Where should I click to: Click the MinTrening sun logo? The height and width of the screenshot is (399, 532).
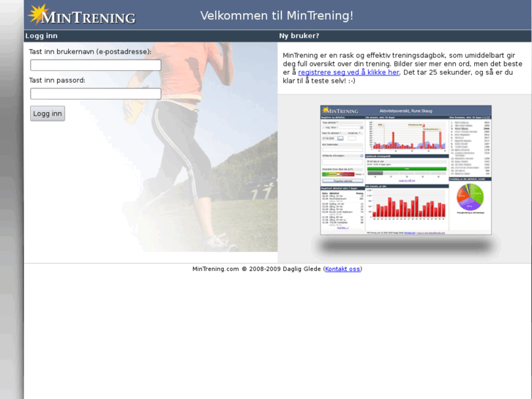pos(81,15)
